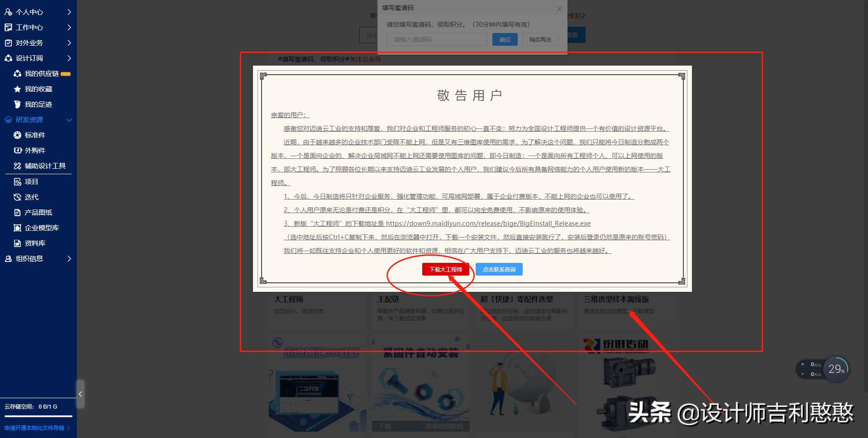
Task: Open the 设计订阅 menu item
Action: pyautogui.click(x=29, y=58)
